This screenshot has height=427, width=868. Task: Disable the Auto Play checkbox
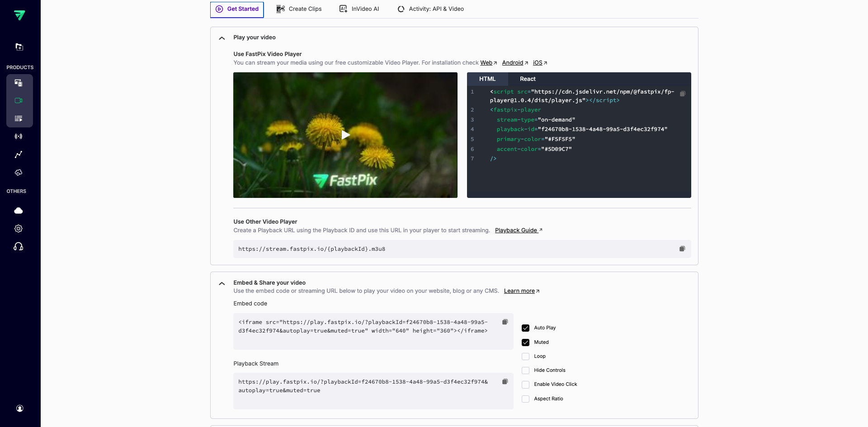525,328
